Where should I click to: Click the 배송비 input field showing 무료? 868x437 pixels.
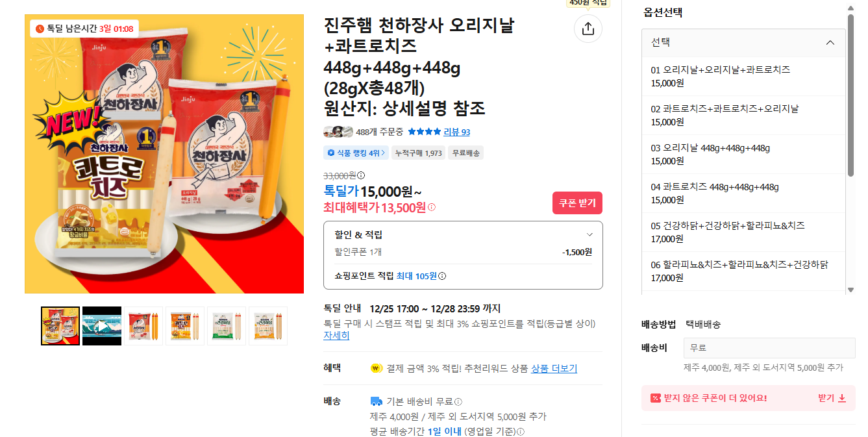[x=769, y=349]
